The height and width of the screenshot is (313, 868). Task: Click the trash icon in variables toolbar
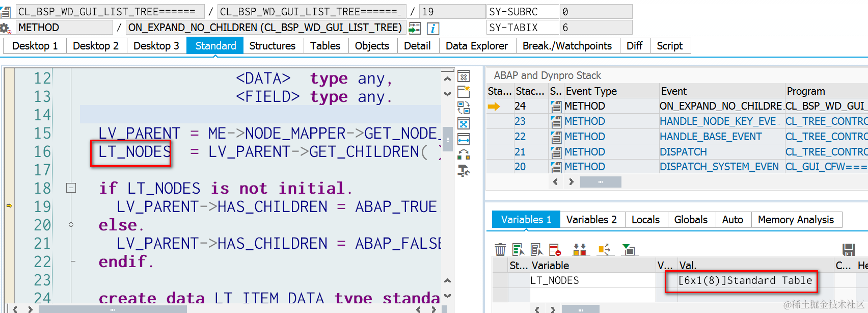click(x=500, y=249)
